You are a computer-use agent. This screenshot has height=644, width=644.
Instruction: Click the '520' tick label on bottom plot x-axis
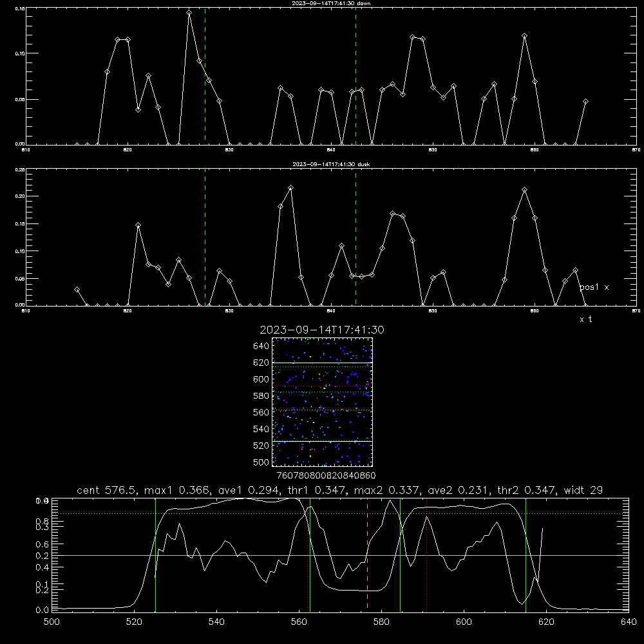(x=134, y=622)
